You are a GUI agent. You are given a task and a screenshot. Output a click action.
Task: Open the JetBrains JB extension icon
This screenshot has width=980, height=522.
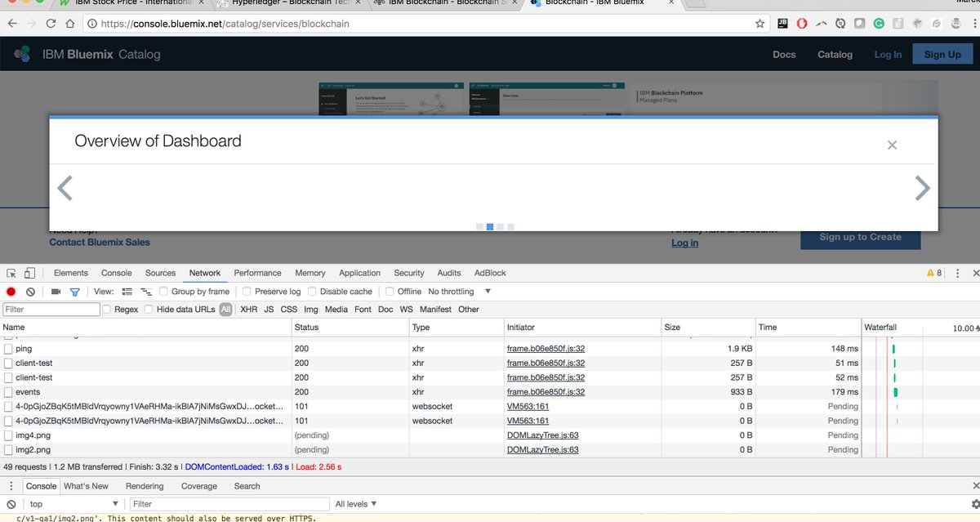click(x=782, y=24)
